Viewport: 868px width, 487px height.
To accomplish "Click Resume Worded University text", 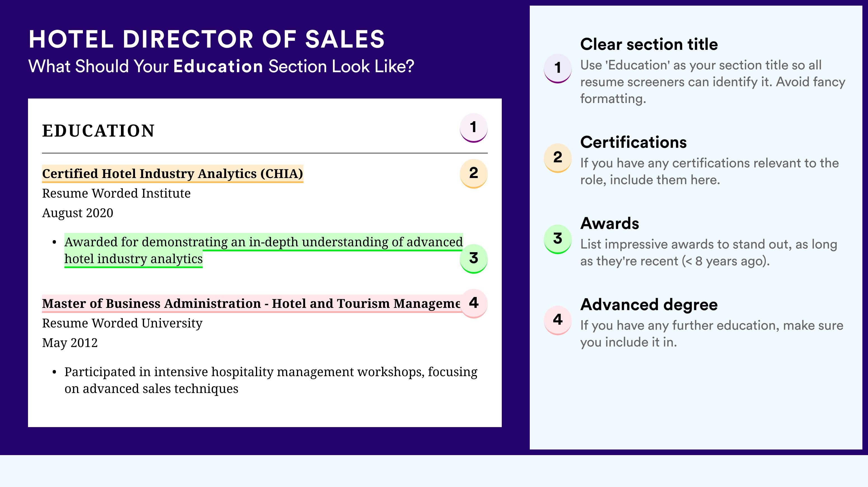I will (122, 323).
